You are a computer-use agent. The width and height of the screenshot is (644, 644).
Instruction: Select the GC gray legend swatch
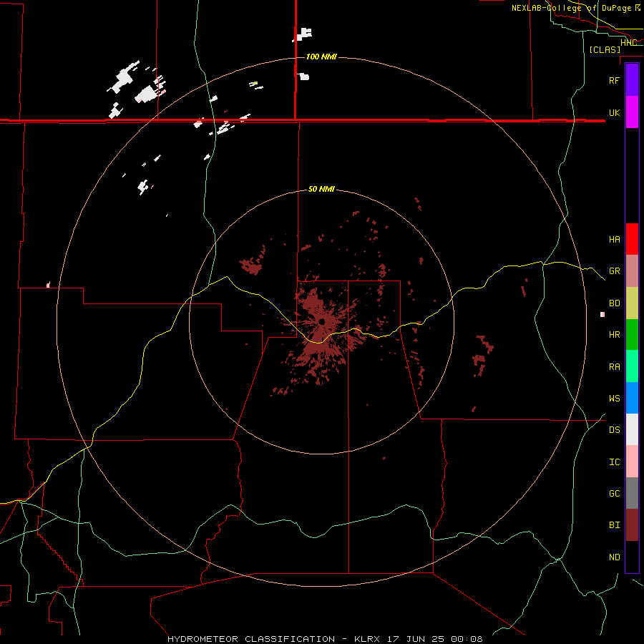pyautogui.click(x=632, y=493)
